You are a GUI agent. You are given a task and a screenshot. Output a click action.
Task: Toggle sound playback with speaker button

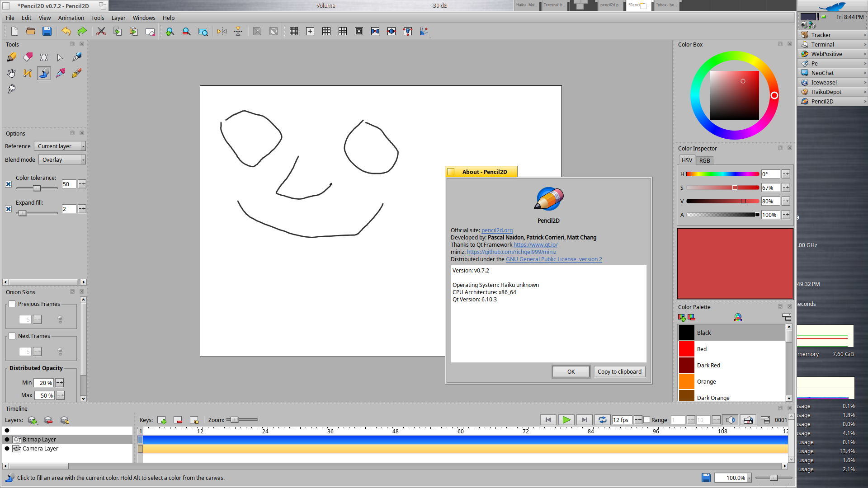[730, 420]
